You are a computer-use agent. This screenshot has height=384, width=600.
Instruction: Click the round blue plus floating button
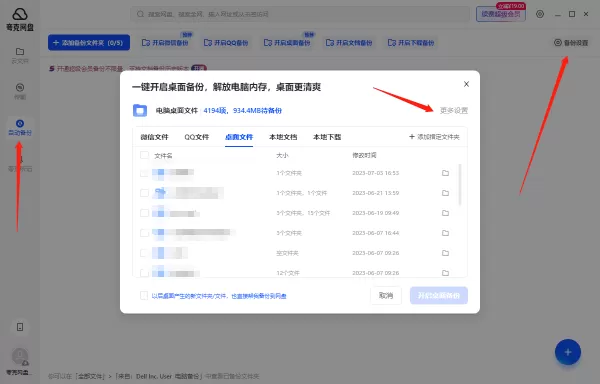click(568, 352)
